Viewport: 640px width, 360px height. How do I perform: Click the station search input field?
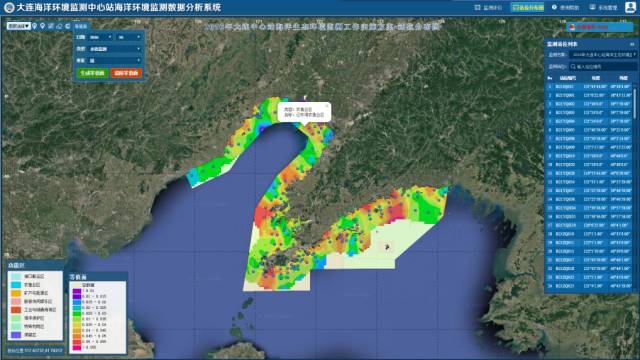(x=603, y=66)
